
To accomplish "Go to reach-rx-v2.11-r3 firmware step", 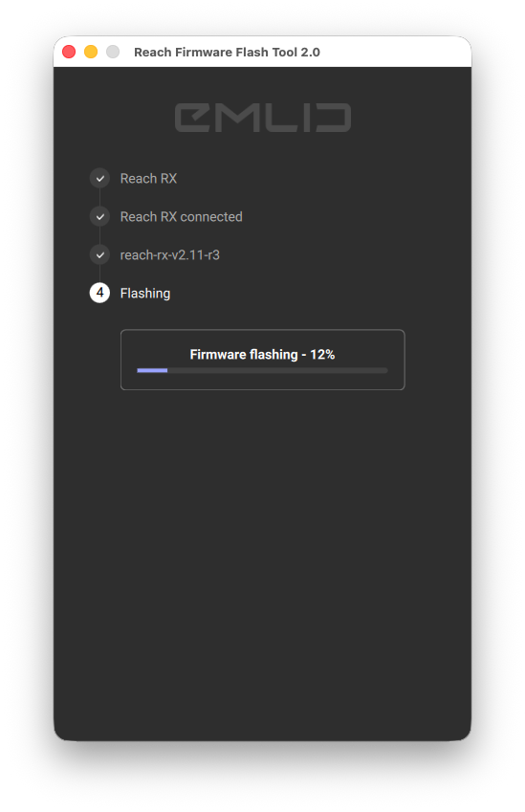I will pyautogui.click(x=170, y=254).
